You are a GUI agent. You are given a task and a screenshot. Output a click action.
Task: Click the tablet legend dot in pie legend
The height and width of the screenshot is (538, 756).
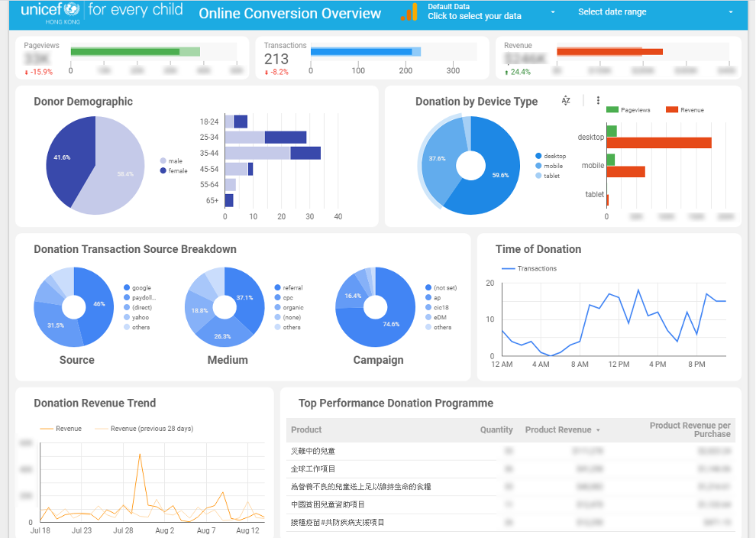coord(538,176)
